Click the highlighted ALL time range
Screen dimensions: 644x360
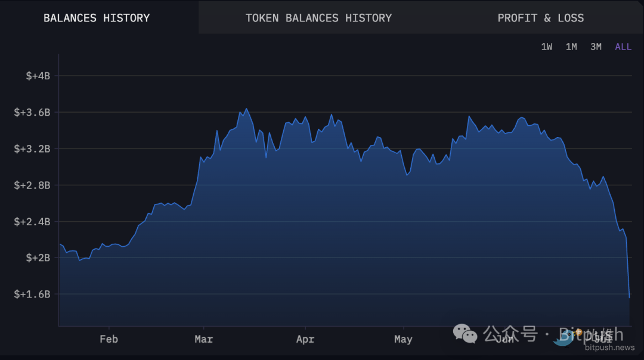(623, 46)
